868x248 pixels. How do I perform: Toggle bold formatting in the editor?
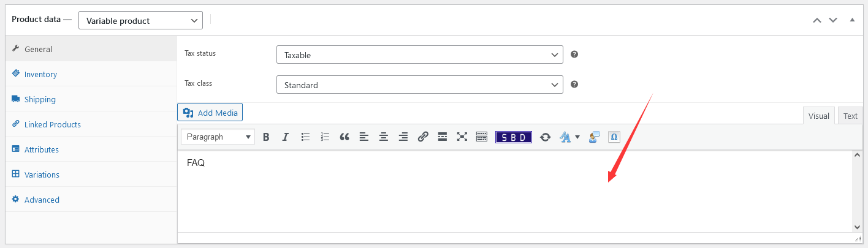point(266,137)
